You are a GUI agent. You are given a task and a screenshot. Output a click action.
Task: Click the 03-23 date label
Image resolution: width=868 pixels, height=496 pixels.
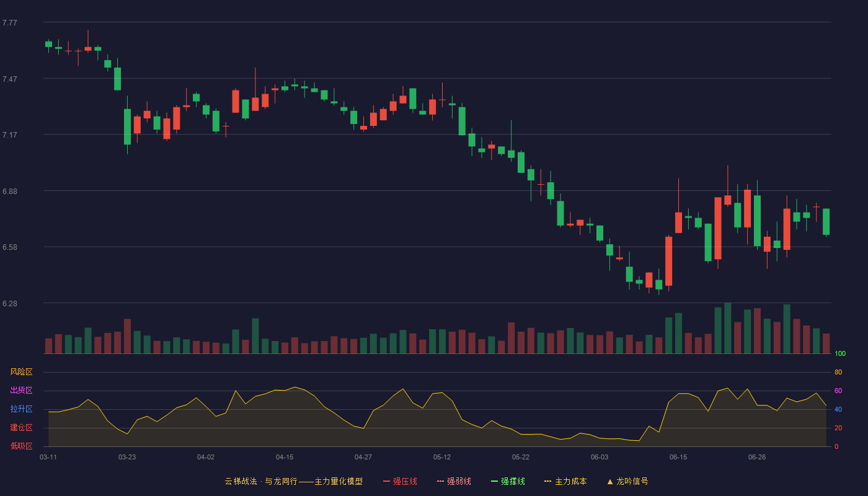(x=127, y=457)
